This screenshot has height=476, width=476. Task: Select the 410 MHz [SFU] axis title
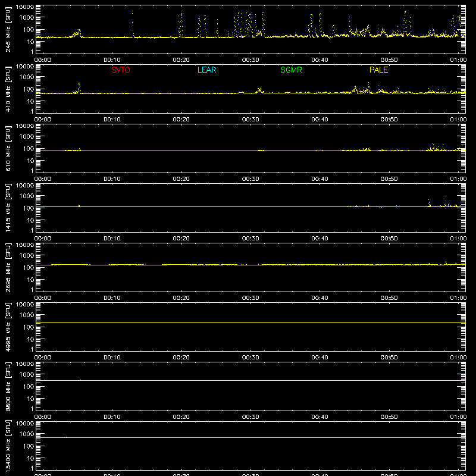pos(8,89)
